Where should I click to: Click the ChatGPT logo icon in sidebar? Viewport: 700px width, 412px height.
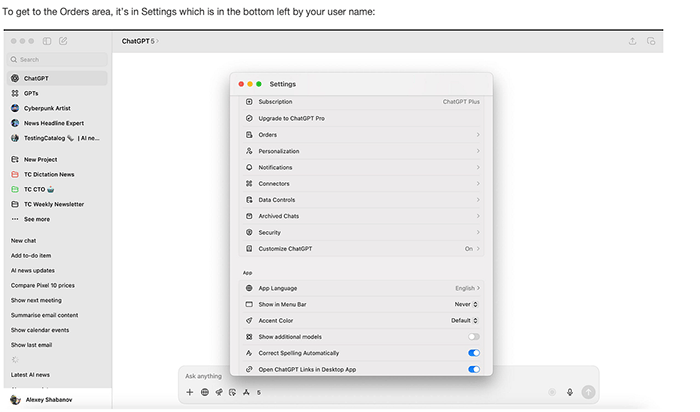(15, 78)
